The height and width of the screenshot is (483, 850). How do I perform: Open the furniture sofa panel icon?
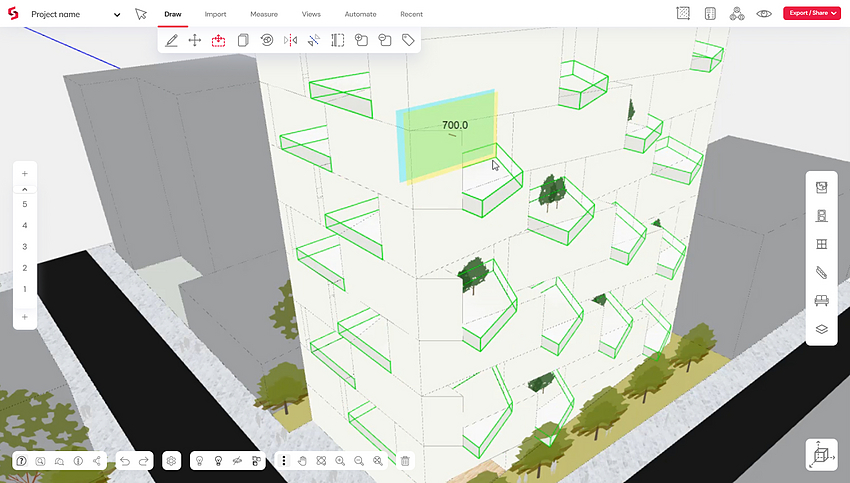[x=821, y=300]
